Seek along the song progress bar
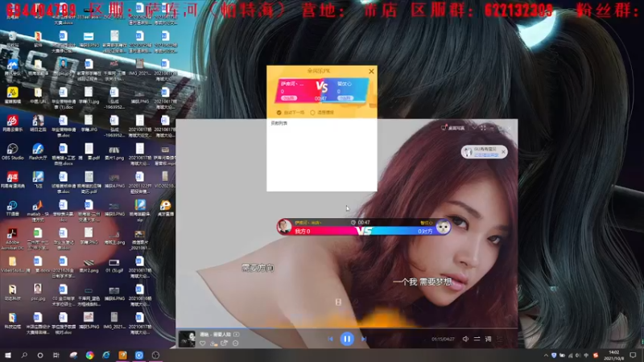The width and height of the screenshot is (644, 362). [347, 328]
